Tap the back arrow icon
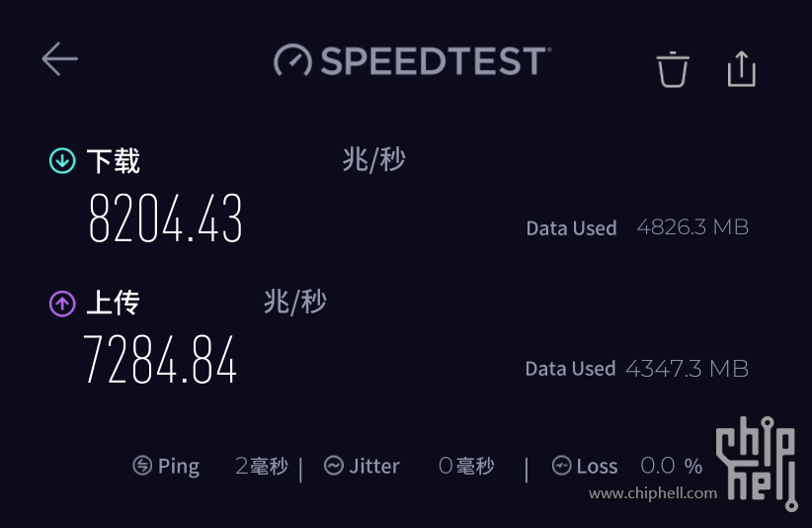Viewport: 812px width, 528px height. 59,59
